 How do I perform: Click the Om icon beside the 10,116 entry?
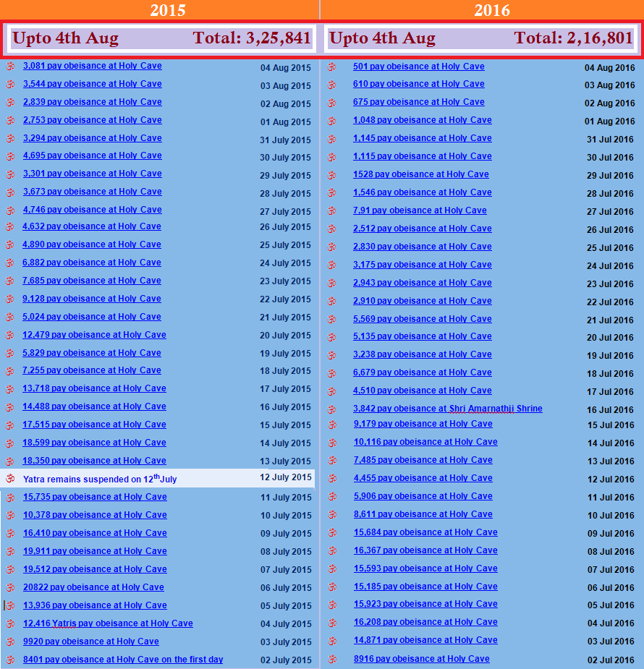coord(331,443)
